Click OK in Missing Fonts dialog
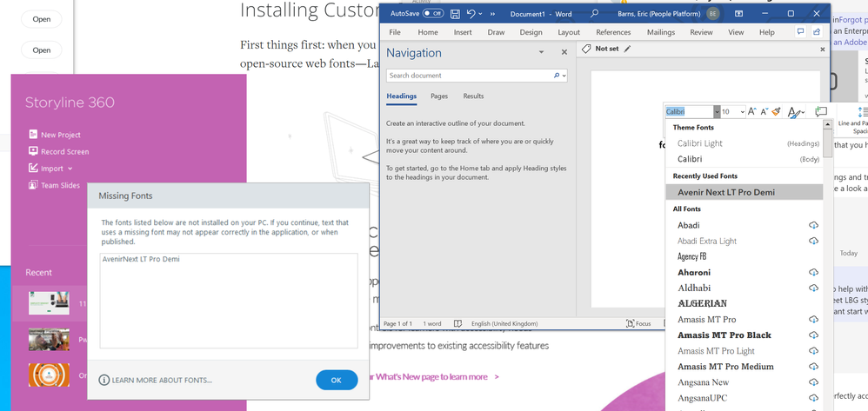Viewport: 868px width, 411px height. coord(337,380)
